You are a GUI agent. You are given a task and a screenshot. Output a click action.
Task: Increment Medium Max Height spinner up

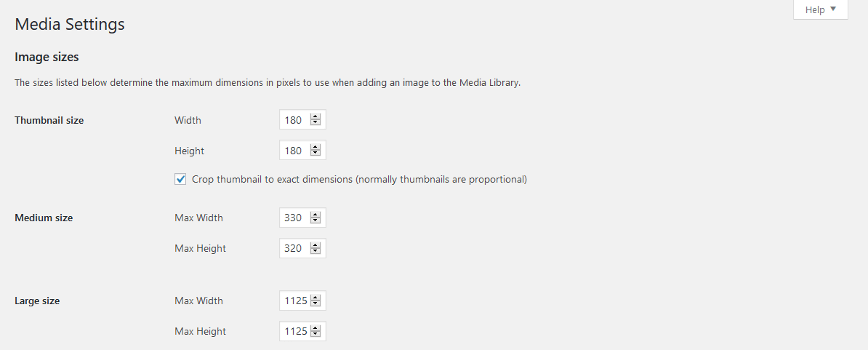pyautogui.click(x=316, y=245)
